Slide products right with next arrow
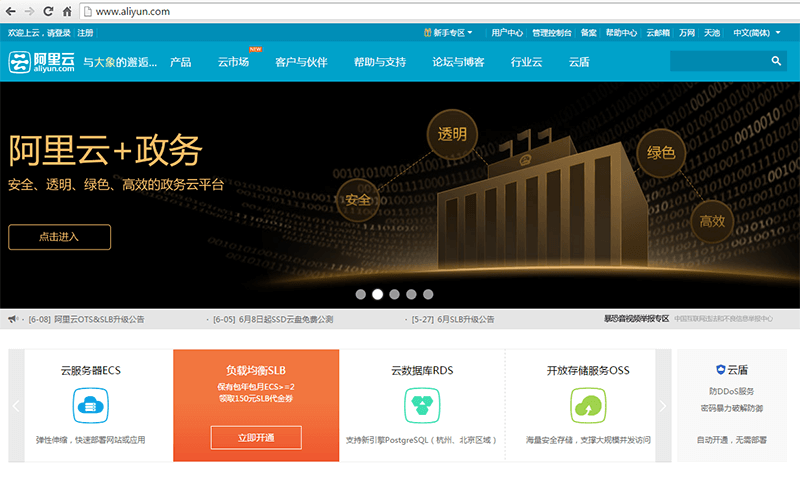Image resolution: width=800 pixels, height=483 pixels. coord(663,406)
